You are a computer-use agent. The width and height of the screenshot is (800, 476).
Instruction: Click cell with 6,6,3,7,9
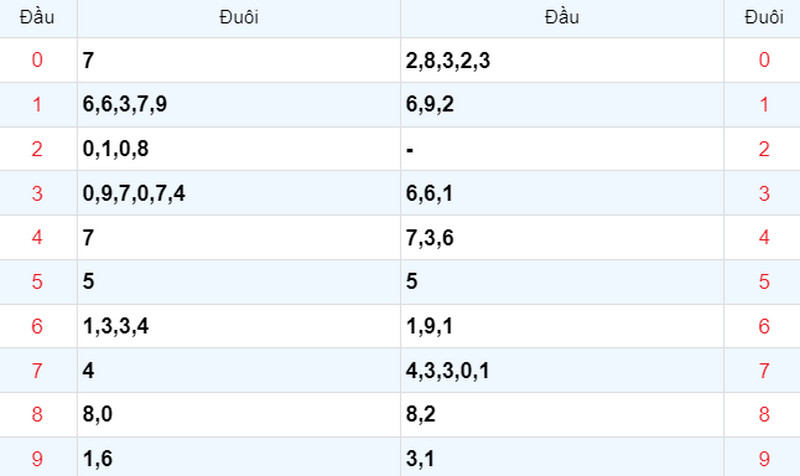239,105
